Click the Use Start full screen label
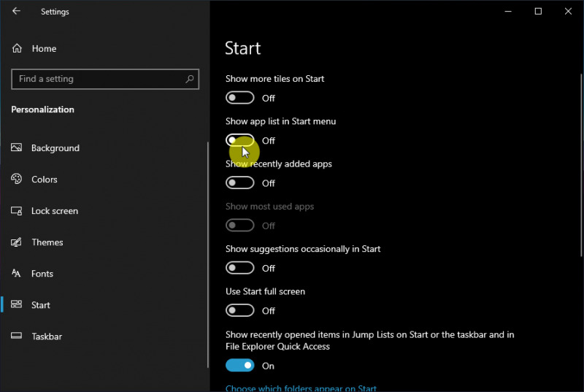This screenshot has width=584, height=392. click(265, 291)
